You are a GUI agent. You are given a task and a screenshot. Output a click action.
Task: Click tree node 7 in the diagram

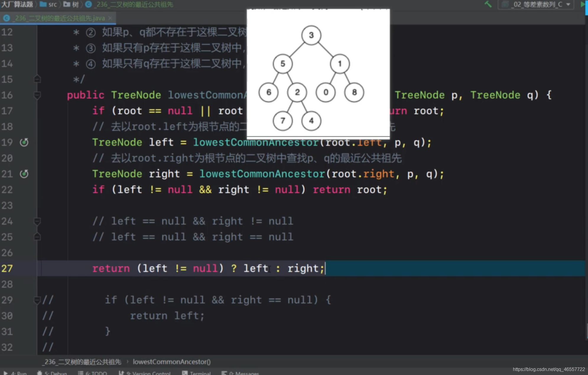[x=283, y=121]
